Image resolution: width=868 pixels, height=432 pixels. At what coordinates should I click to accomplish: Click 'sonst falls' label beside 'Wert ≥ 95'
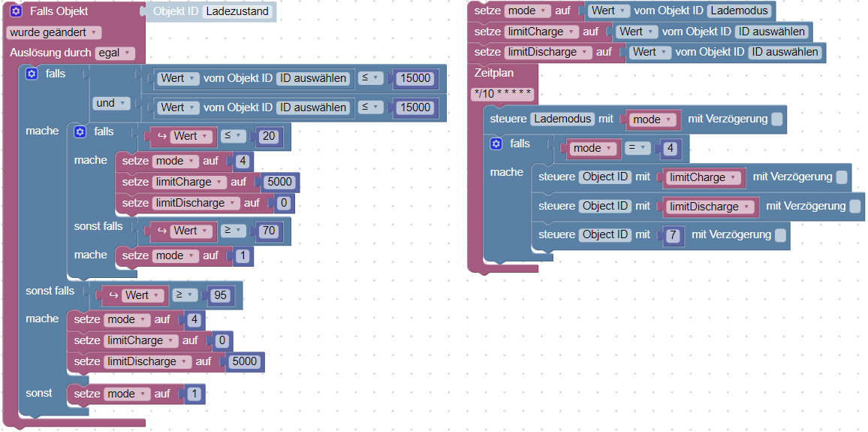click(x=50, y=291)
